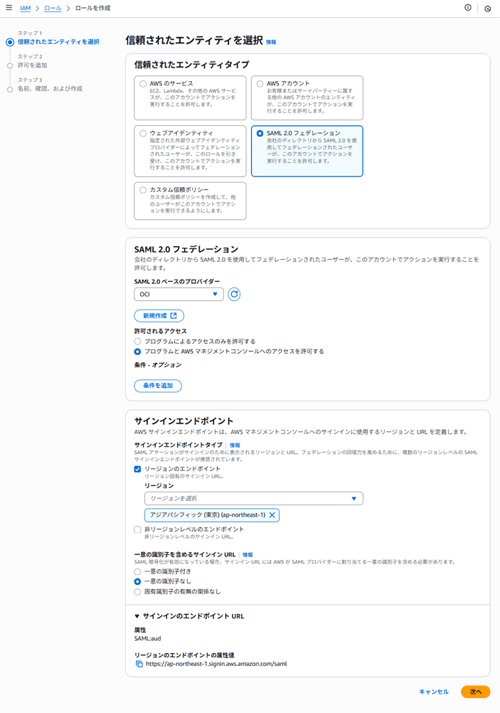Copy the regional endpoint URL

[x=139, y=664]
